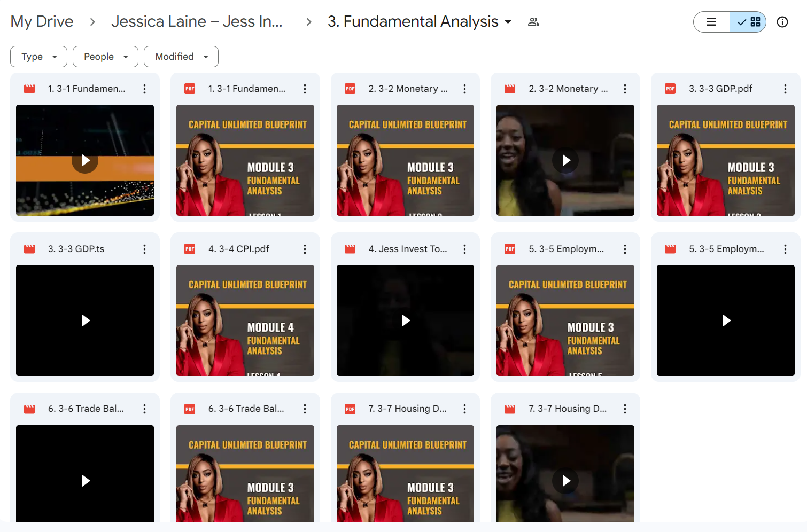
Task: Open 3. 3-3 GDP.pdf thumbnail
Action: [x=726, y=160]
